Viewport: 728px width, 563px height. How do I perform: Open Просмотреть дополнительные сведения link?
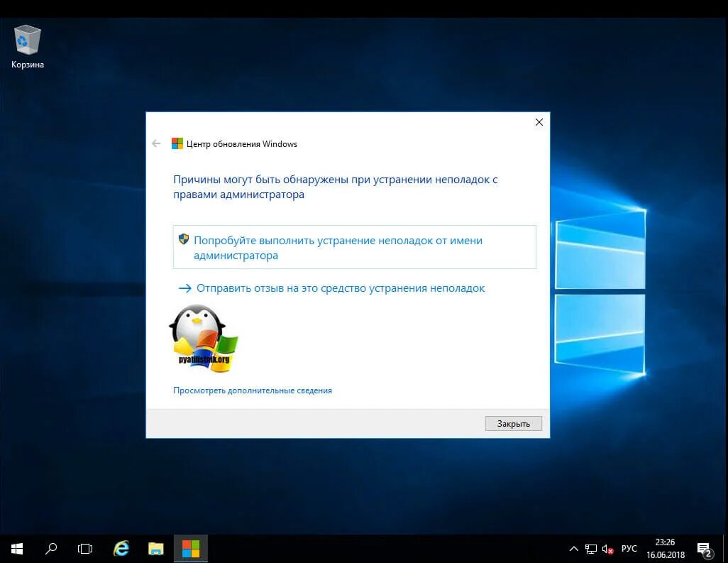pos(252,390)
